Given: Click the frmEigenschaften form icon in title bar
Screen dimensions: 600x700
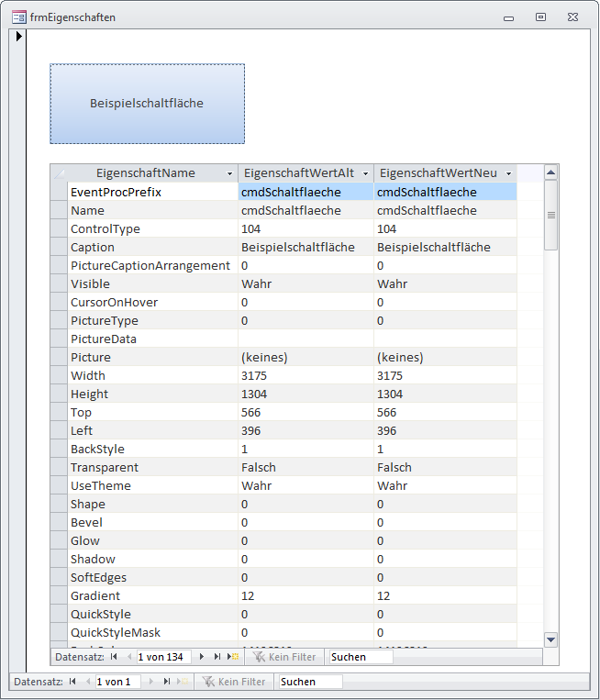Looking at the screenshot, I should (18, 17).
